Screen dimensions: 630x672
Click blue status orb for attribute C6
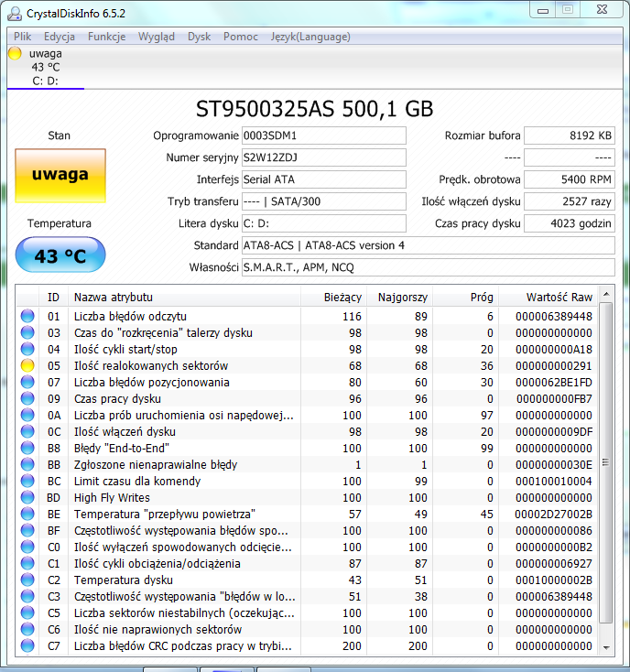tap(27, 630)
